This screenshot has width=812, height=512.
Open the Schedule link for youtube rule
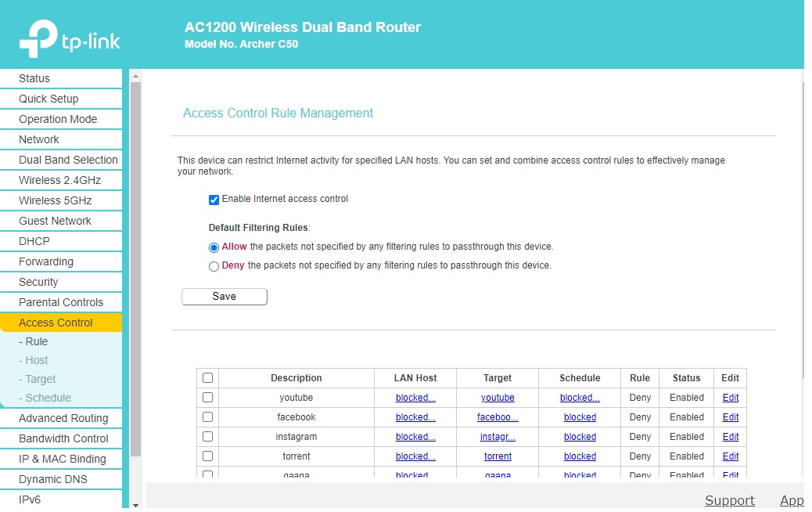click(580, 398)
